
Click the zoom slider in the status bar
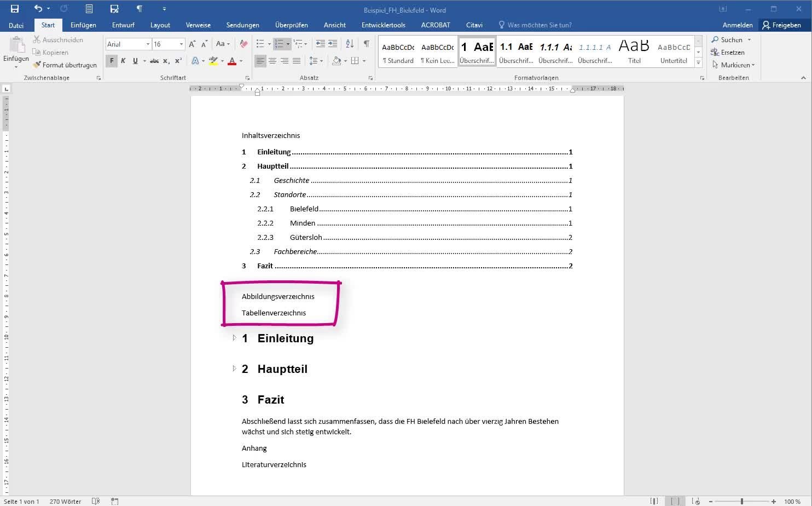click(x=742, y=501)
